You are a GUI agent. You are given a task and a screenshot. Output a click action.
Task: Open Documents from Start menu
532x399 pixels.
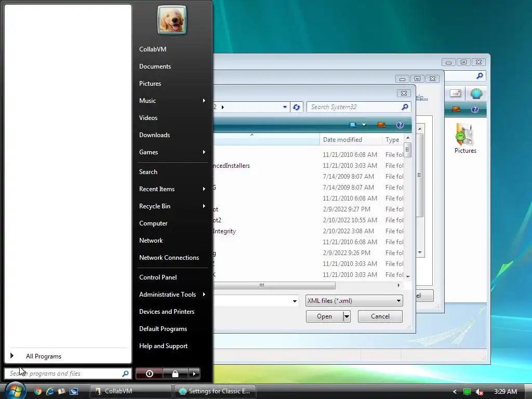pos(155,66)
